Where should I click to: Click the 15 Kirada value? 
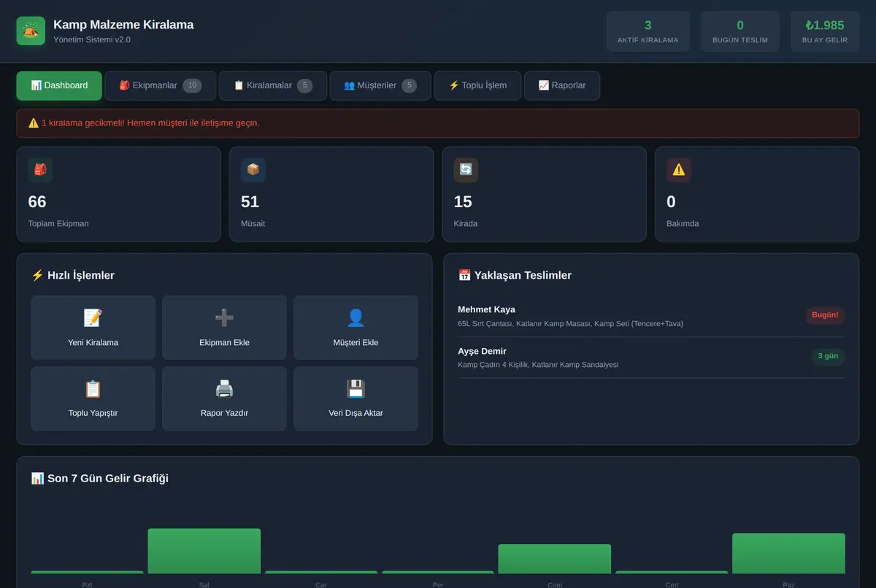coord(463,201)
